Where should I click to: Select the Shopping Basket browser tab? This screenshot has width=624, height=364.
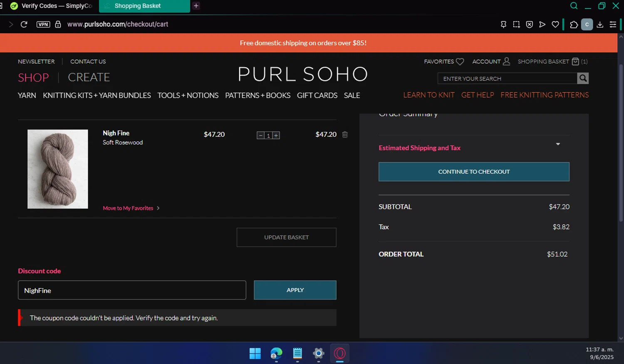[144, 6]
